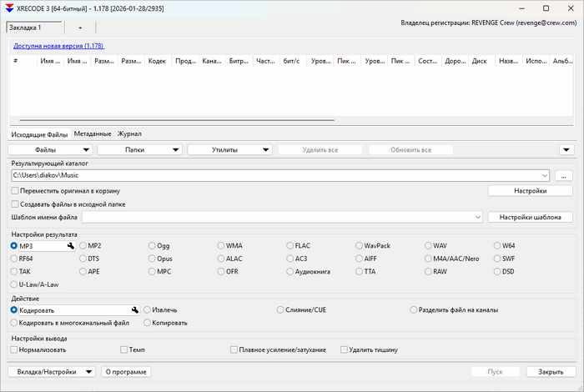This screenshot has height=392, width=584.
Task: Add a new tab with the plus button
Action: (79, 28)
